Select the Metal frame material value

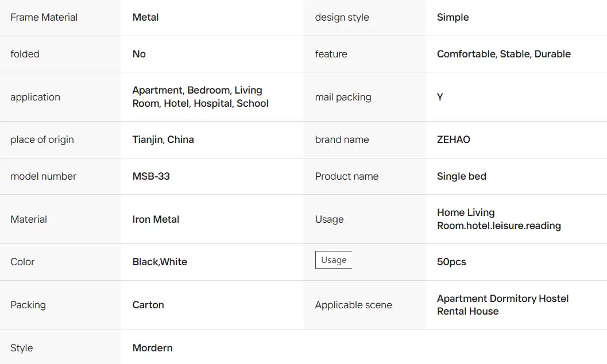145,17
